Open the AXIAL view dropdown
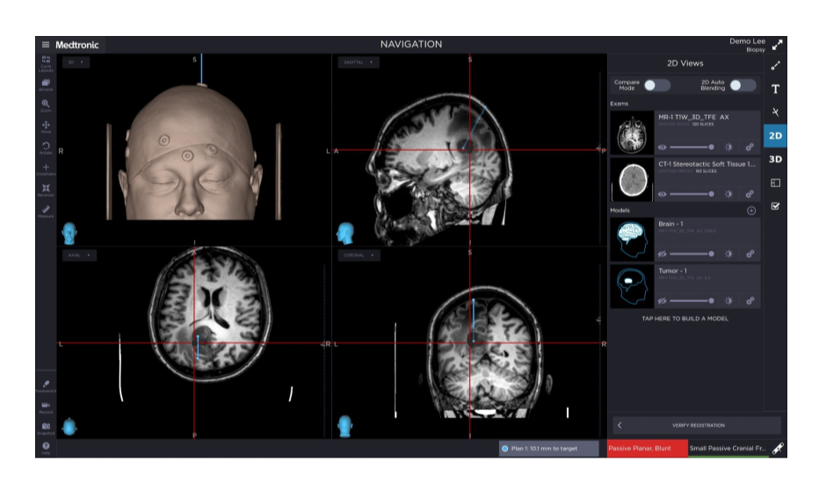 point(79,255)
